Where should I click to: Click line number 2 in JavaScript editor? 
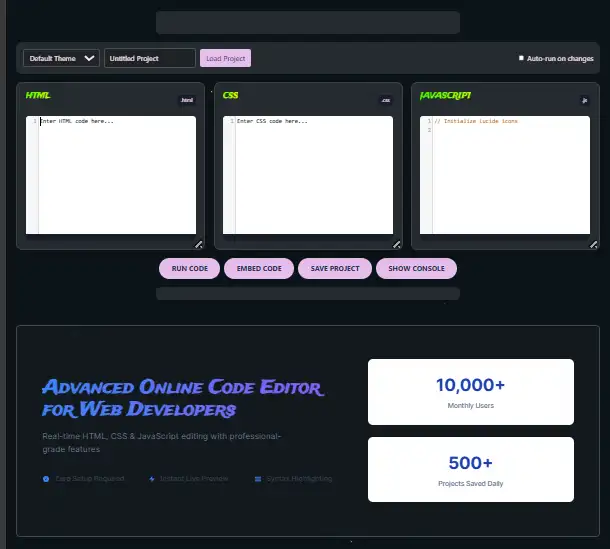[x=429, y=130]
